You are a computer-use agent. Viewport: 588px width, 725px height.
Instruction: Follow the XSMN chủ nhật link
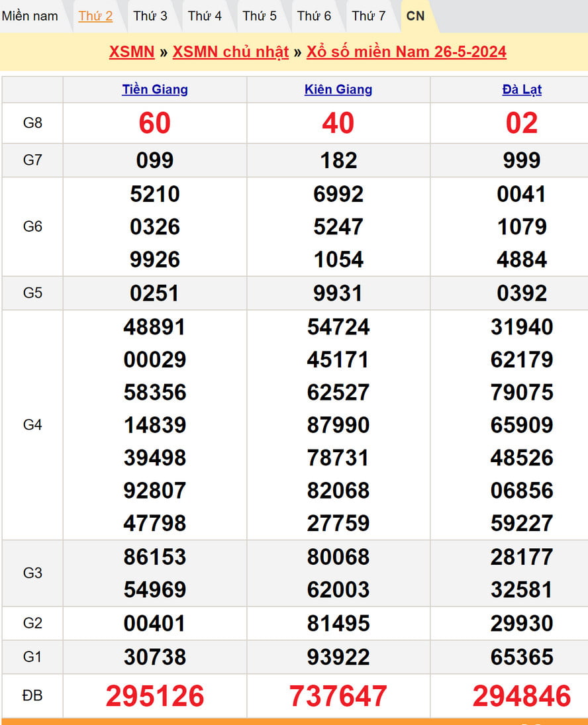[230, 52]
